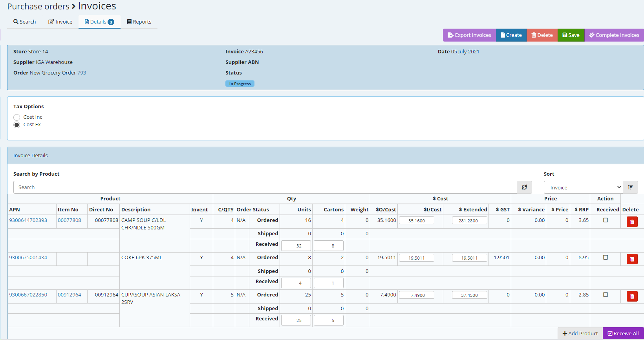644x340 pixels.
Task: Click the Invent column header
Action: 199,209
